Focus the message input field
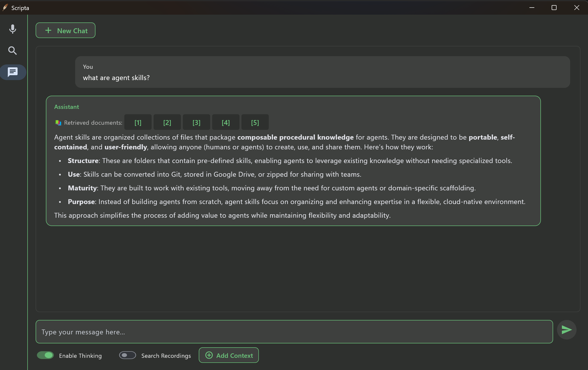Image resolution: width=588 pixels, height=370 pixels. [294, 332]
